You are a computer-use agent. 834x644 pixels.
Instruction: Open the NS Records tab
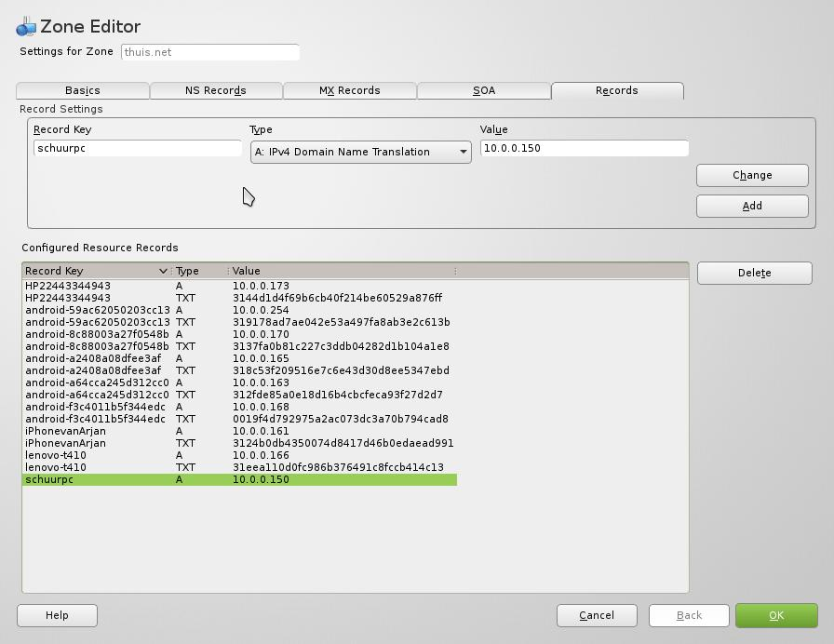pos(216,90)
